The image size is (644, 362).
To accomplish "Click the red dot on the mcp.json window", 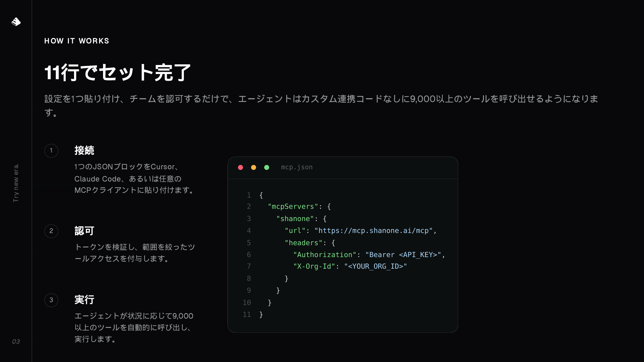I will pyautogui.click(x=241, y=167).
